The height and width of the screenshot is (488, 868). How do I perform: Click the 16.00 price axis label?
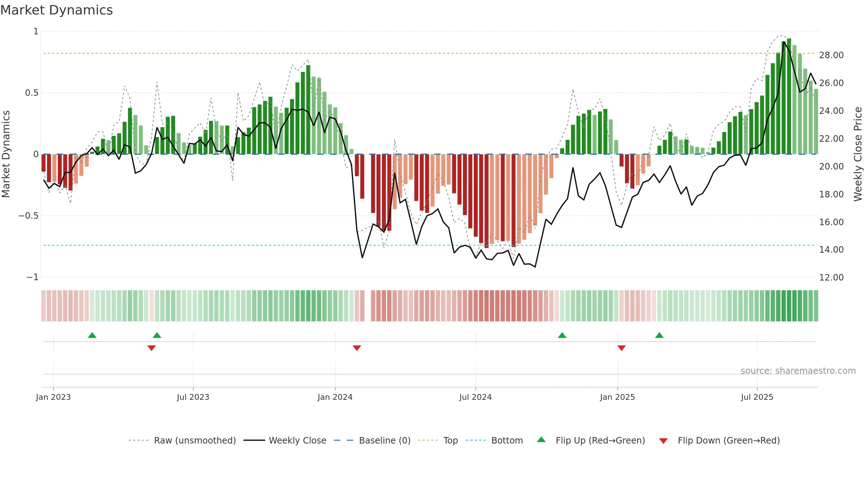[831, 222]
